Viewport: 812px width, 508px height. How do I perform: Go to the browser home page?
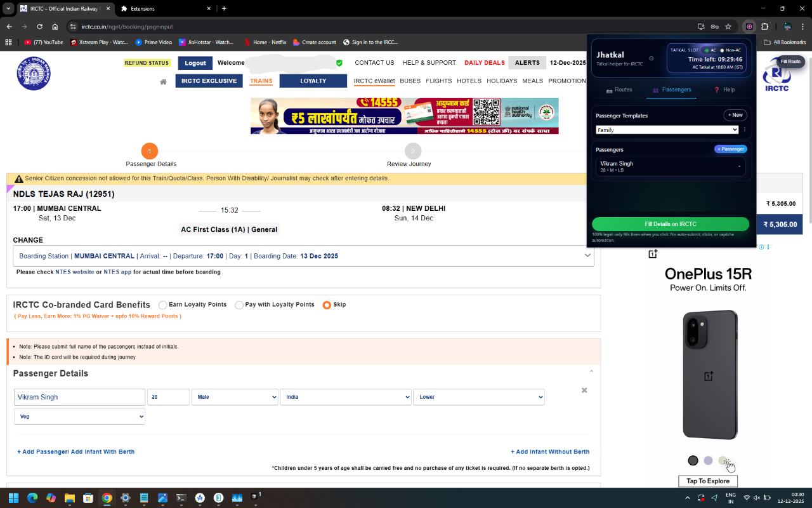(x=55, y=27)
